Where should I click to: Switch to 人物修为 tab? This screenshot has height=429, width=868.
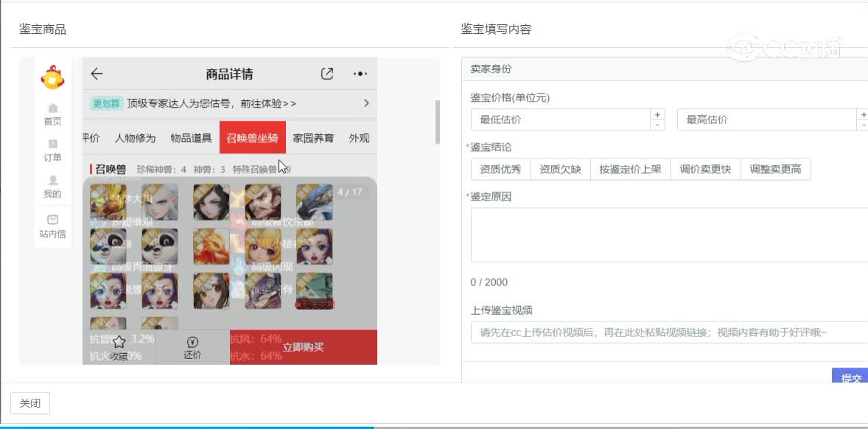tap(135, 138)
